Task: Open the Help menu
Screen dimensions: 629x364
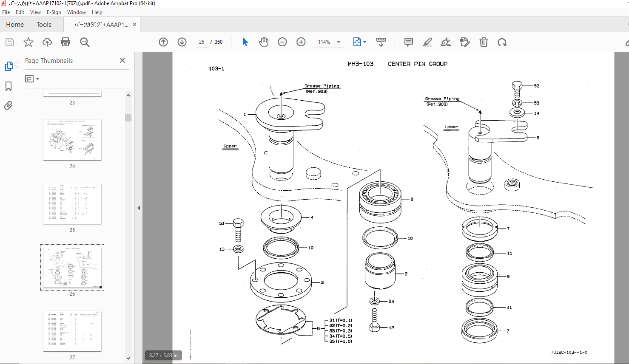Action: [x=97, y=12]
